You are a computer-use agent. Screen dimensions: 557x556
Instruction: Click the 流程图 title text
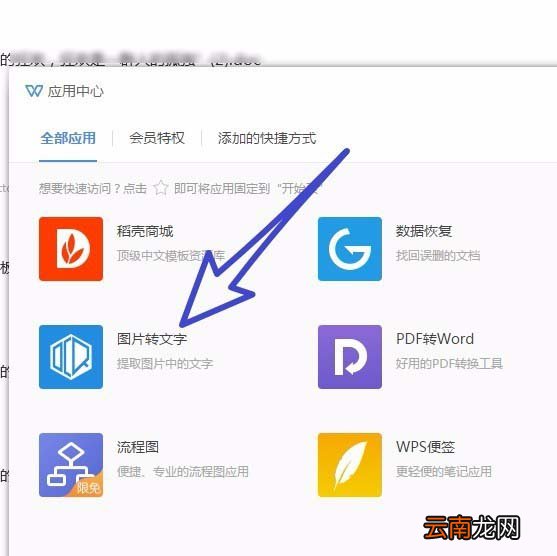pyautogui.click(x=138, y=447)
